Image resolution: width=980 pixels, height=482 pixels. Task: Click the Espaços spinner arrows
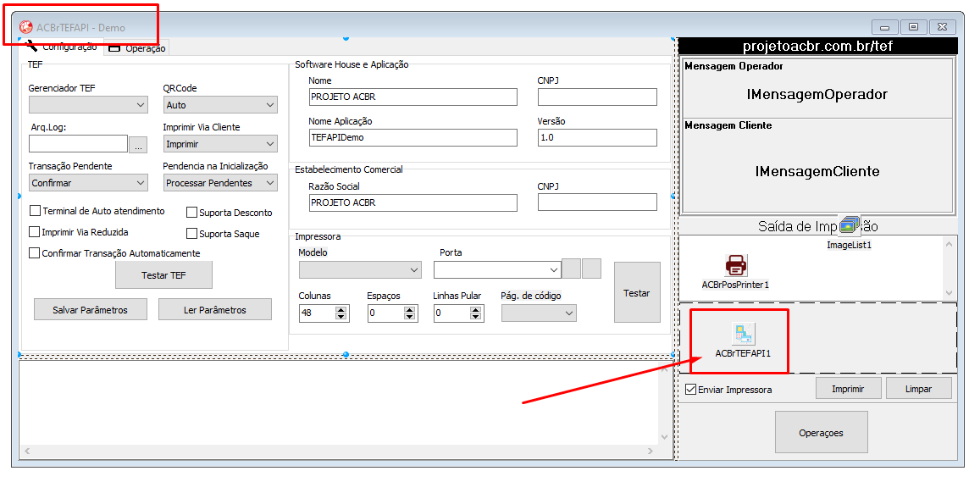point(409,313)
